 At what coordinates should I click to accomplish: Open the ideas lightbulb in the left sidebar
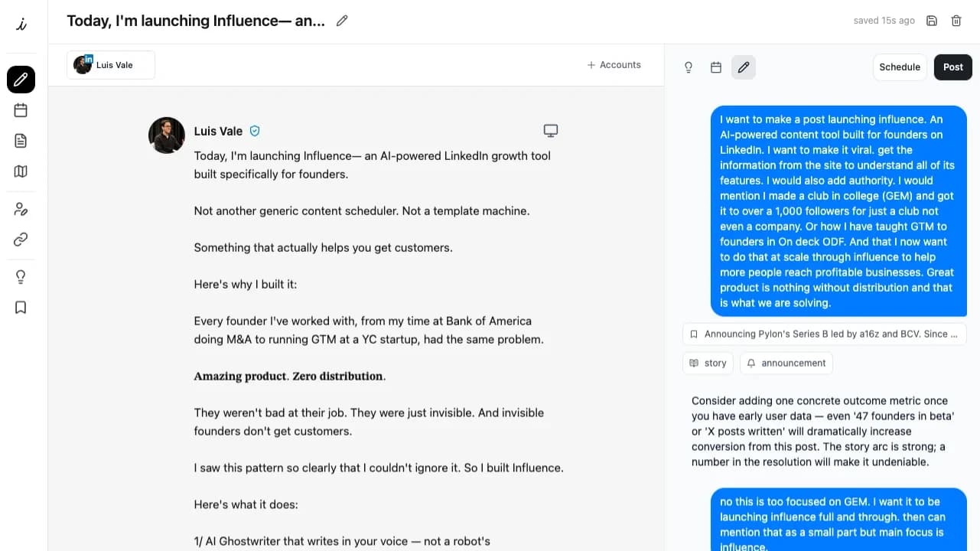pyautogui.click(x=21, y=276)
